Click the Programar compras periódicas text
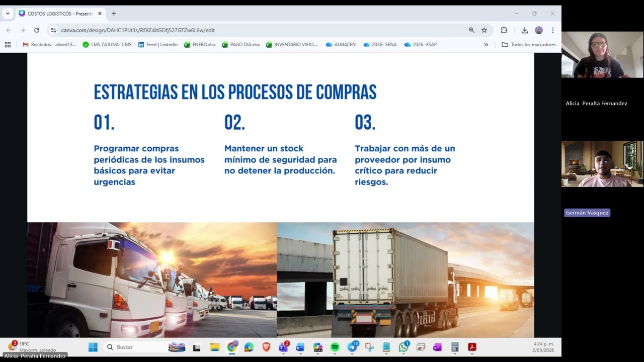Viewport: 644px width, 362px height. (149, 165)
